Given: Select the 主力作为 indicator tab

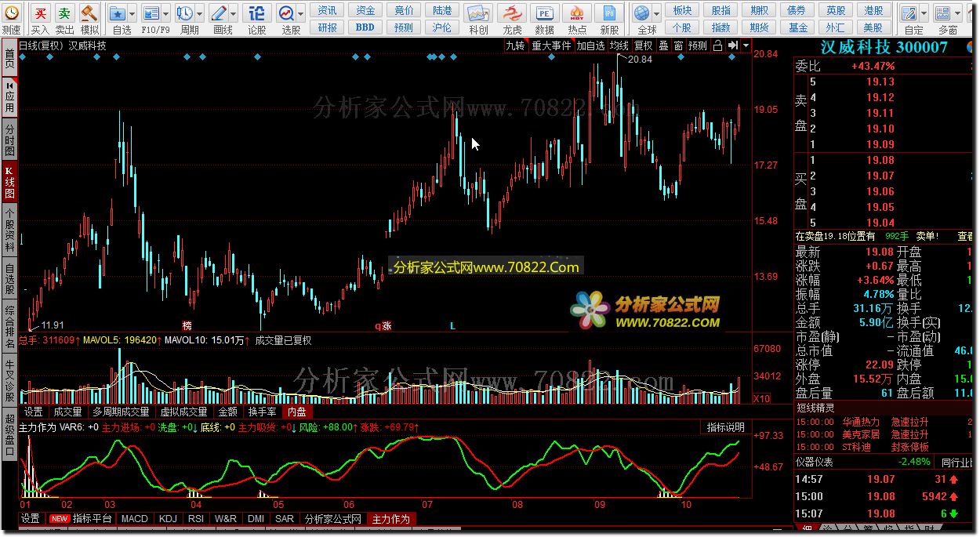Looking at the screenshot, I should point(390,518).
